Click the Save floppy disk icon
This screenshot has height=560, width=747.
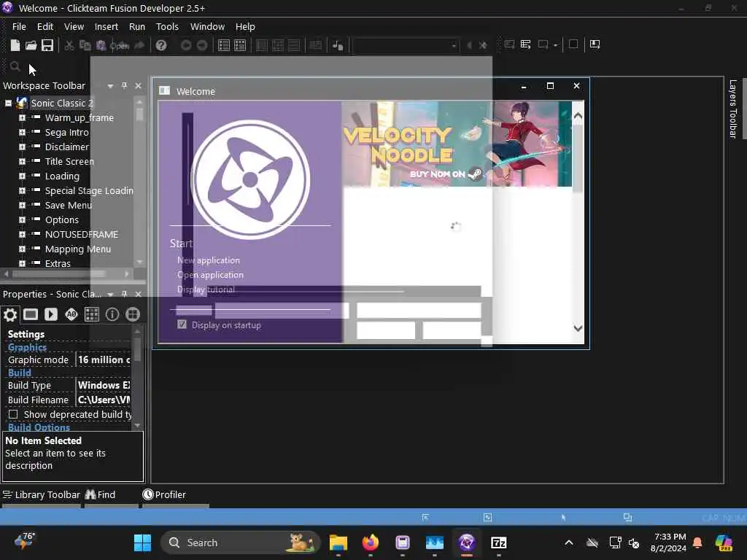(x=47, y=45)
